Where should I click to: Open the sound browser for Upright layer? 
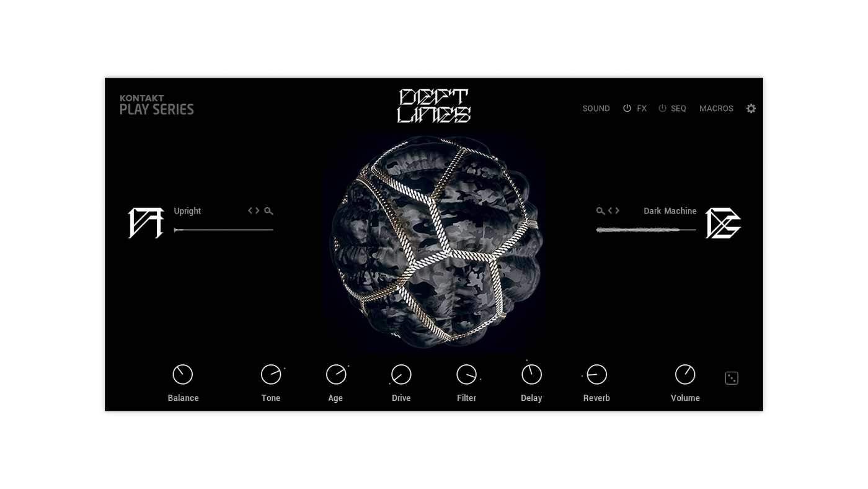pyautogui.click(x=268, y=211)
